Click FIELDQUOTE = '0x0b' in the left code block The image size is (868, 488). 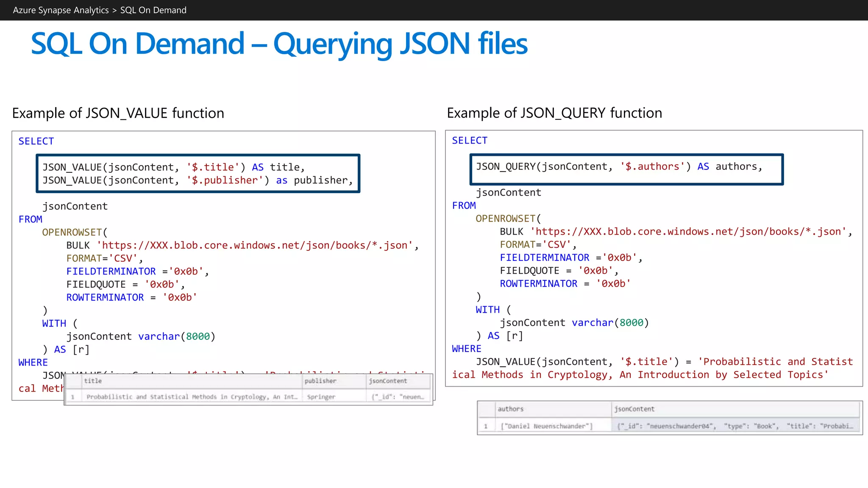[x=125, y=285]
